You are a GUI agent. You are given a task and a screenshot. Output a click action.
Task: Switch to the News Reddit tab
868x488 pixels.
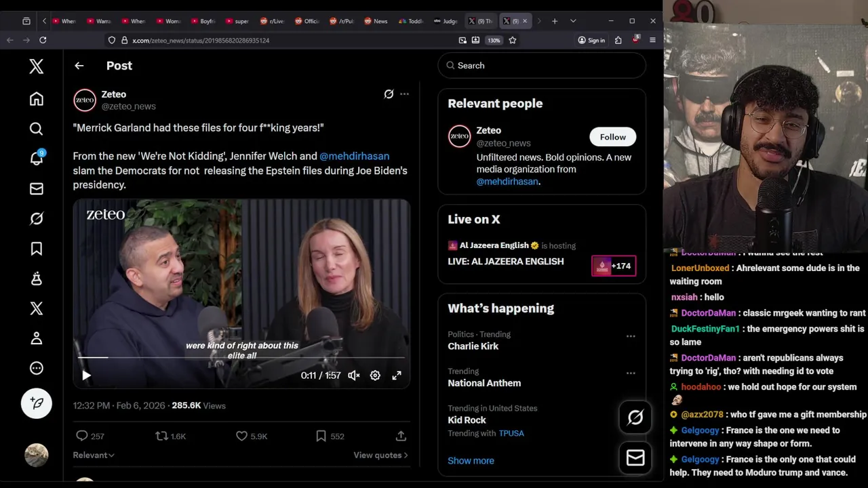point(376,21)
